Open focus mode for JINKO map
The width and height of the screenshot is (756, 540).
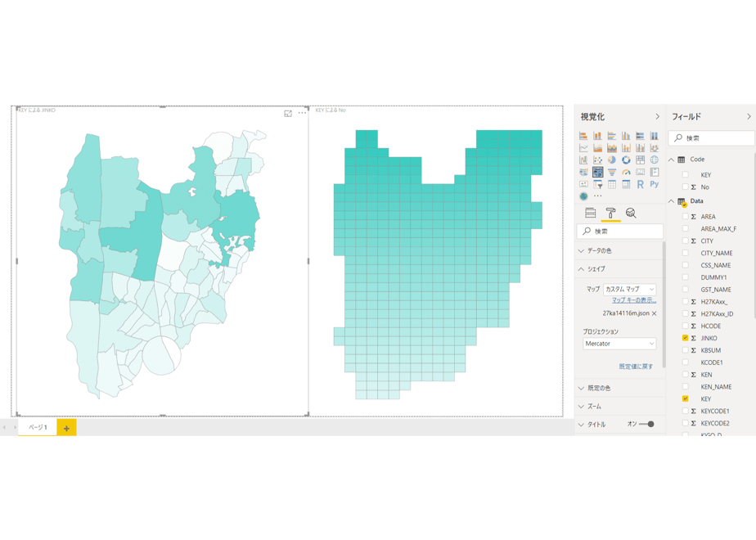coord(288,113)
